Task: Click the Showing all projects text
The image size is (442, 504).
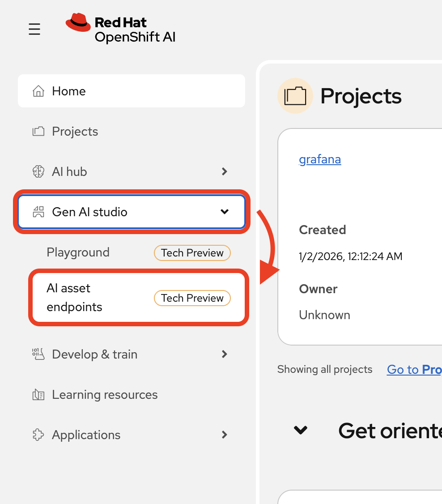Action: click(325, 369)
